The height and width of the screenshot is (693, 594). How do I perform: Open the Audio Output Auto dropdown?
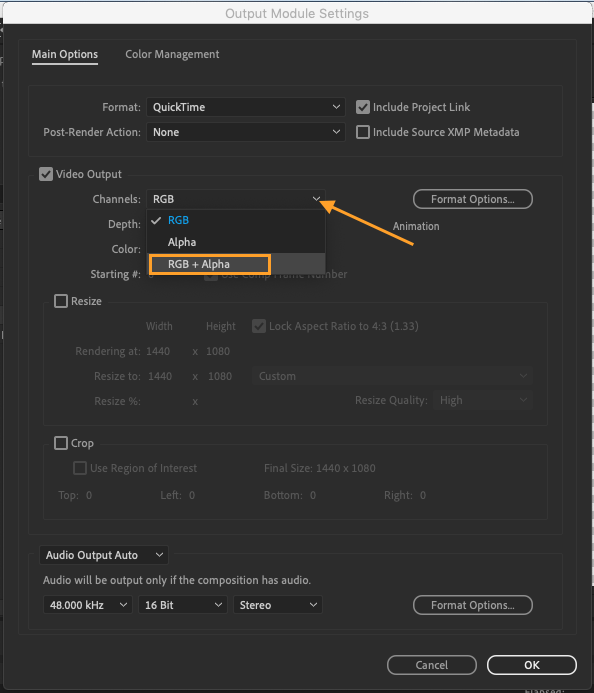[x=104, y=555]
